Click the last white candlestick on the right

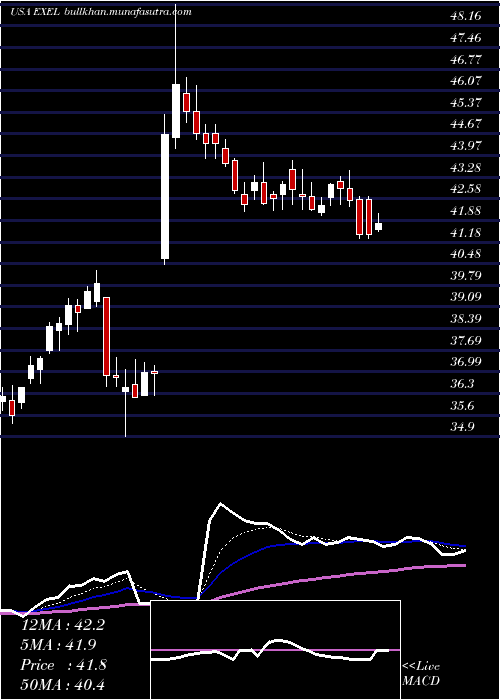[379, 226]
